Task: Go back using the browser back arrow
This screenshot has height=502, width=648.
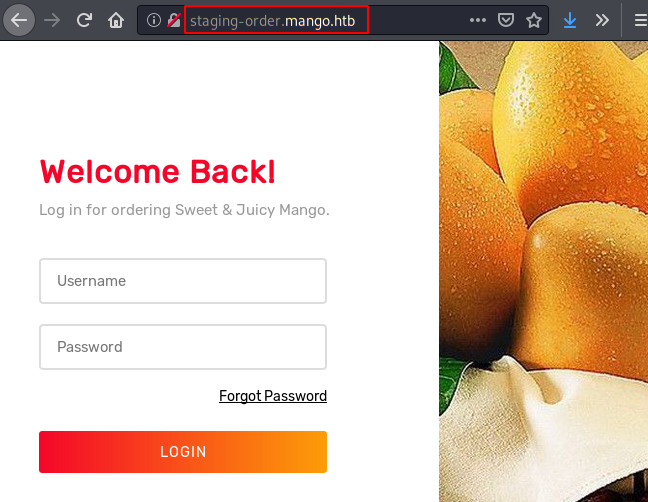Action: point(19,20)
